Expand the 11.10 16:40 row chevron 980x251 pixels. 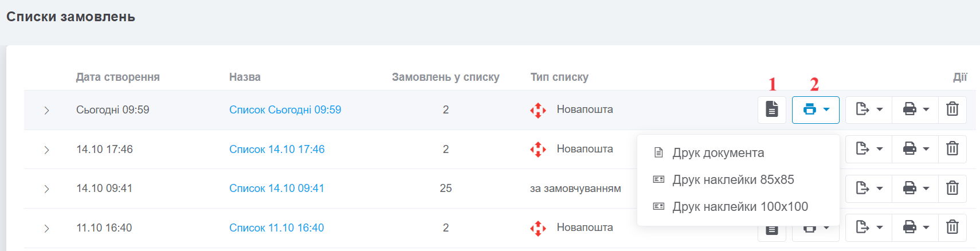[x=46, y=228]
